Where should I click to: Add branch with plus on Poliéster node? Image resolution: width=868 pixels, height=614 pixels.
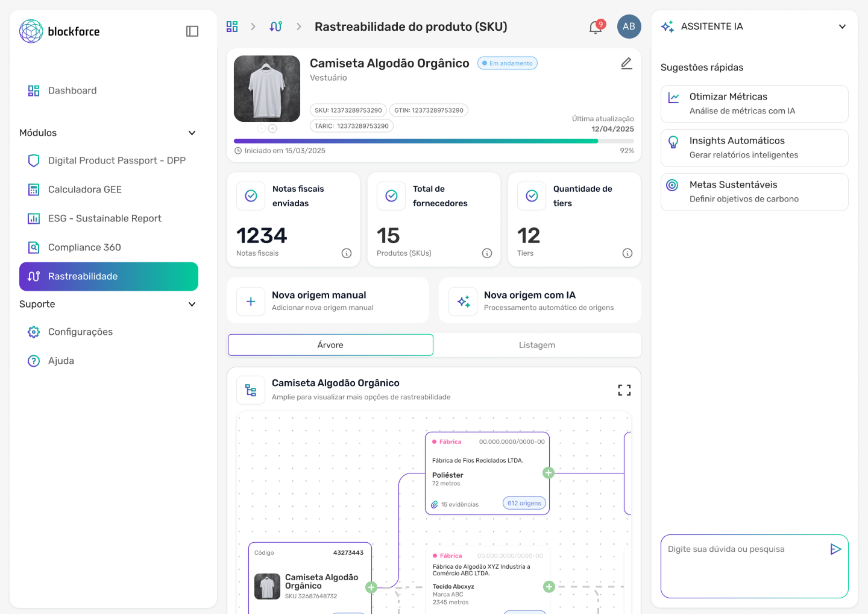pos(549,473)
